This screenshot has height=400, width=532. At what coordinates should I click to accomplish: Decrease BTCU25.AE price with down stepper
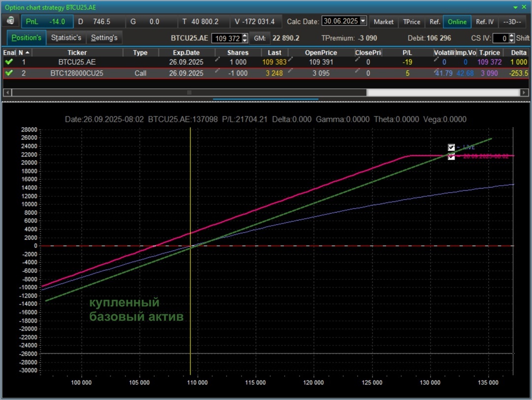245,41
